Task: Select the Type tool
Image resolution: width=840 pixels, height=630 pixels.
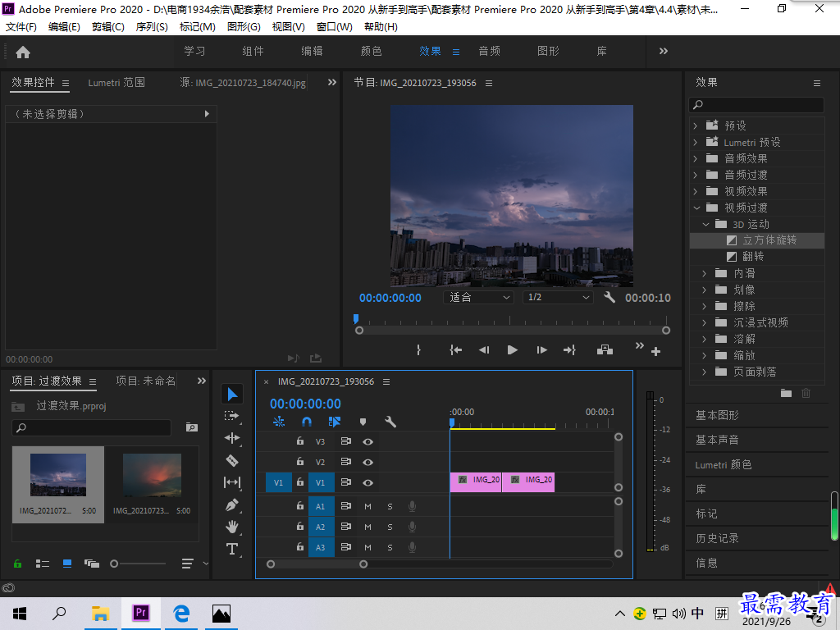Action: click(232, 549)
